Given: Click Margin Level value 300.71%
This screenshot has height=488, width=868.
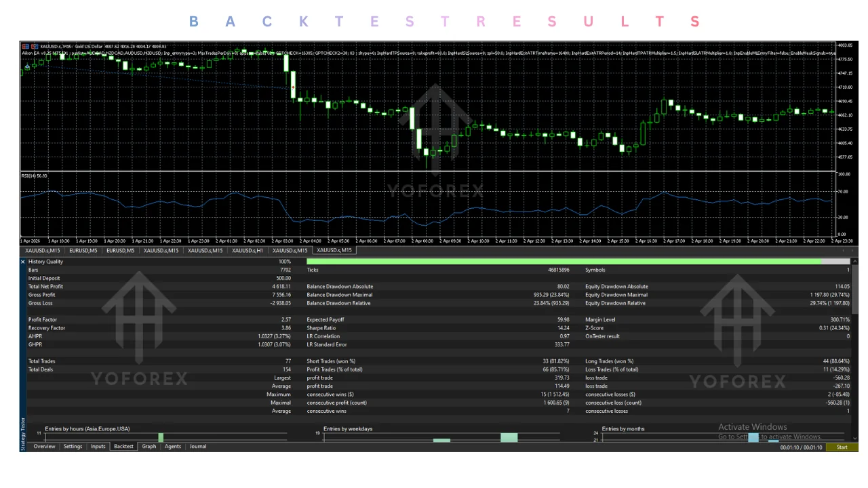Looking at the screenshot, I should pyautogui.click(x=840, y=319).
